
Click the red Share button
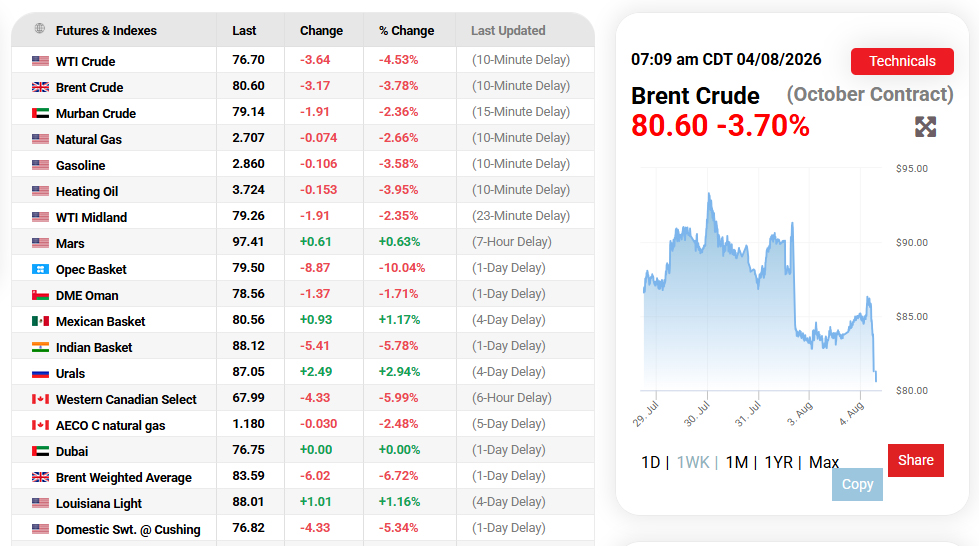[916, 460]
